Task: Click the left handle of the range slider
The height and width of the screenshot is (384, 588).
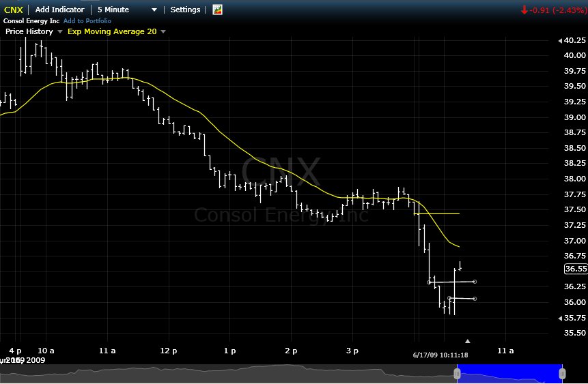Action: 457,374
